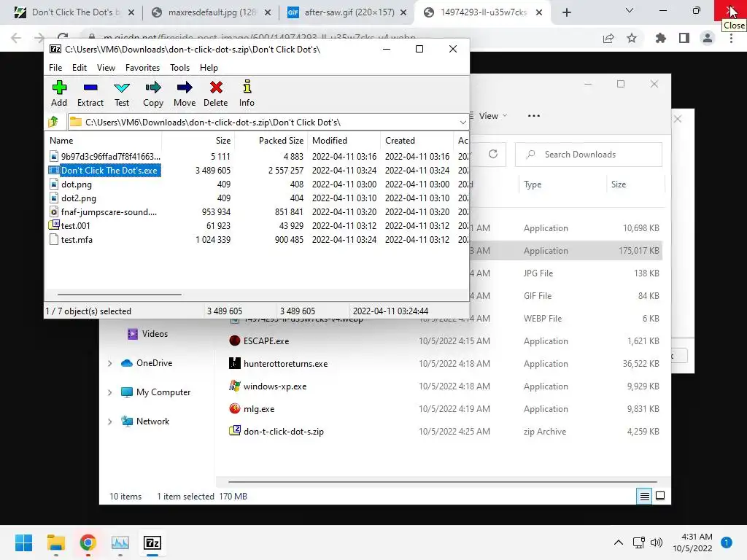Screen dimensions: 747x560
Task: Select test.mfa in the archive list
Action: (77, 239)
